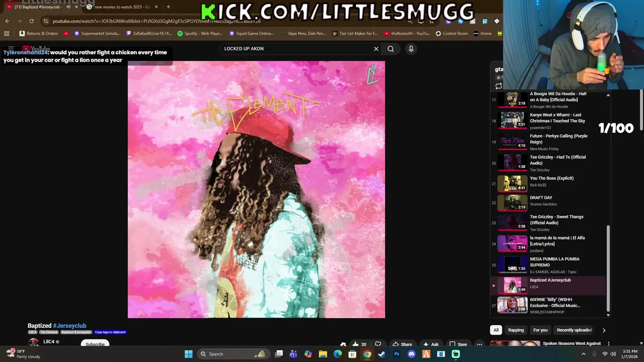Click the #Jerseyclub hashtag in video title
The width and height of the screenshot is (644, 362).
[x=69, y=326]
